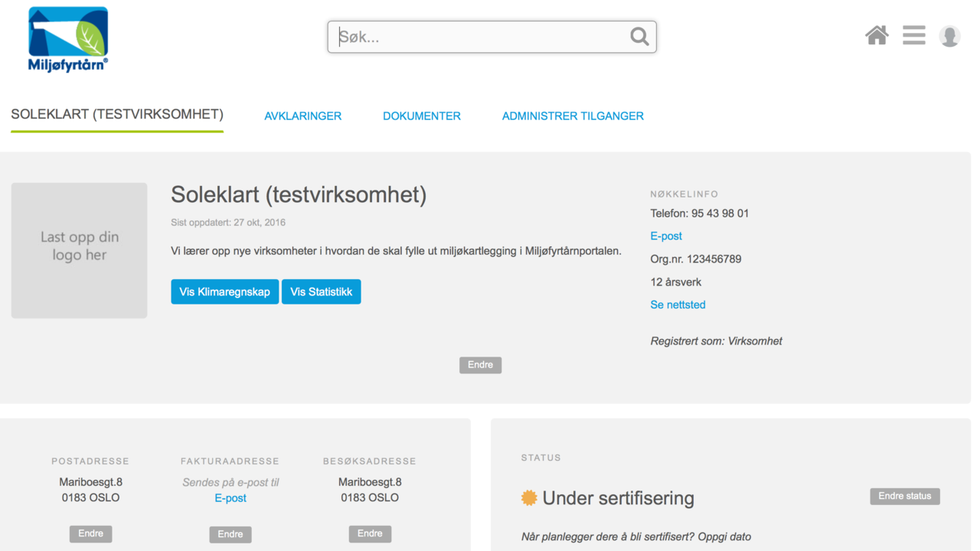Screen dimensions: 980x551
Task: Click the Når planlegger dere å bli sertifisert text
Action: 636,537
